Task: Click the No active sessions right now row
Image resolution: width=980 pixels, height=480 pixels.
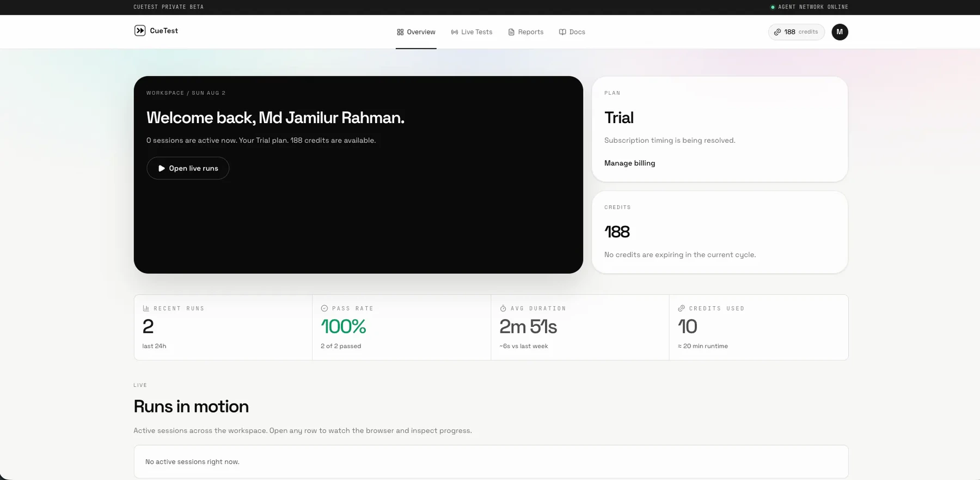Action: coord(491,461)
